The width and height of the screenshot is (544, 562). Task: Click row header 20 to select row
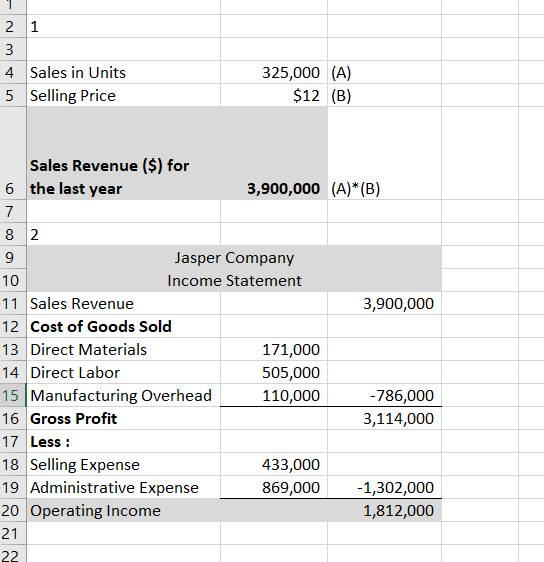(13, 510)
